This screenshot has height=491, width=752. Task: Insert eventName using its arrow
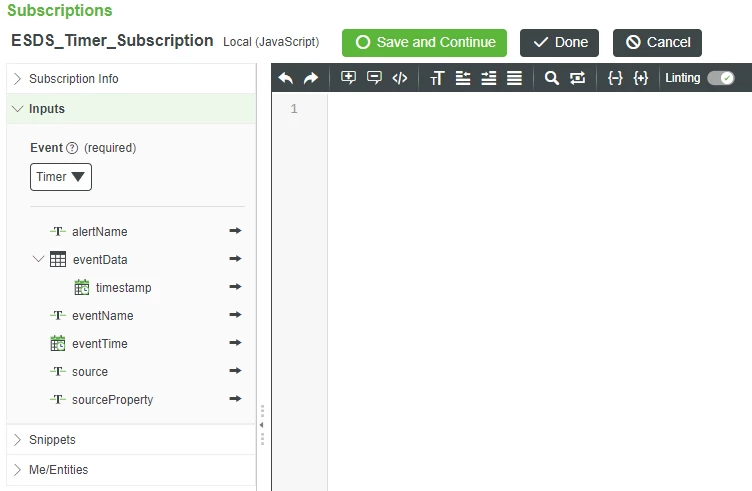235,315
